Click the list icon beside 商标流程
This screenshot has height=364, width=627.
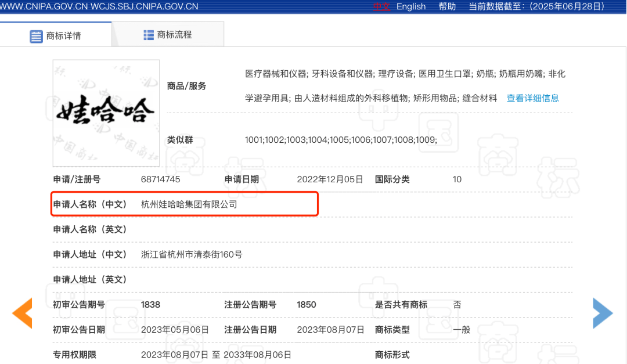click(149, 35)
